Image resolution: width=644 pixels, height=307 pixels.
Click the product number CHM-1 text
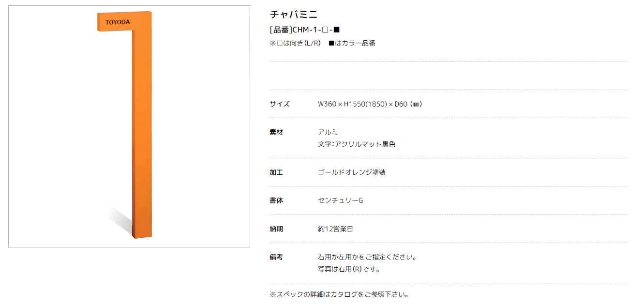click(305, 30)
